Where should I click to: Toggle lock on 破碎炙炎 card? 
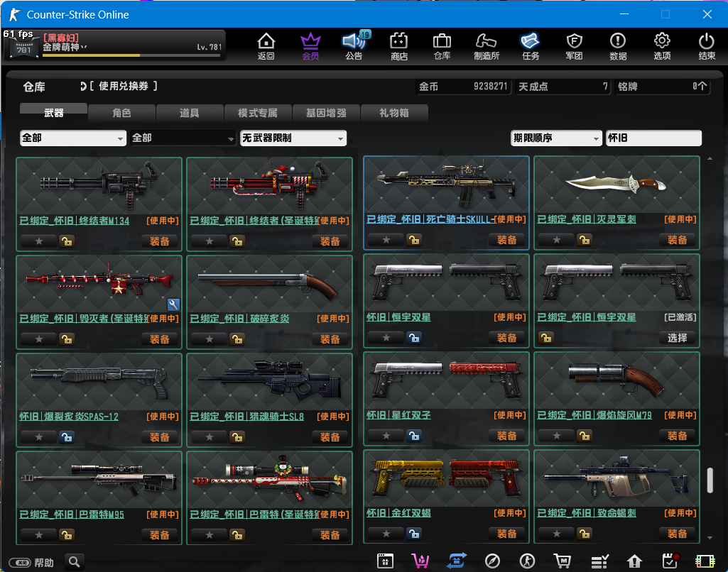237,339
